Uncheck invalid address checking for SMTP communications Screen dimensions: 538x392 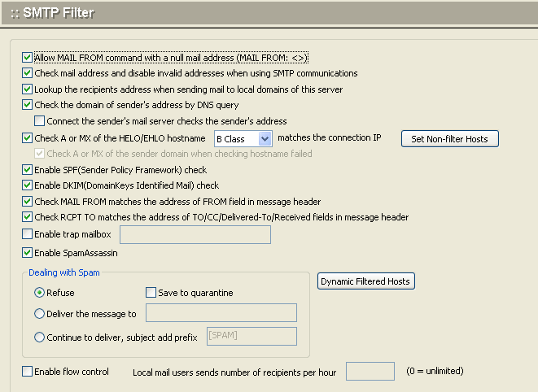point(28,73)
